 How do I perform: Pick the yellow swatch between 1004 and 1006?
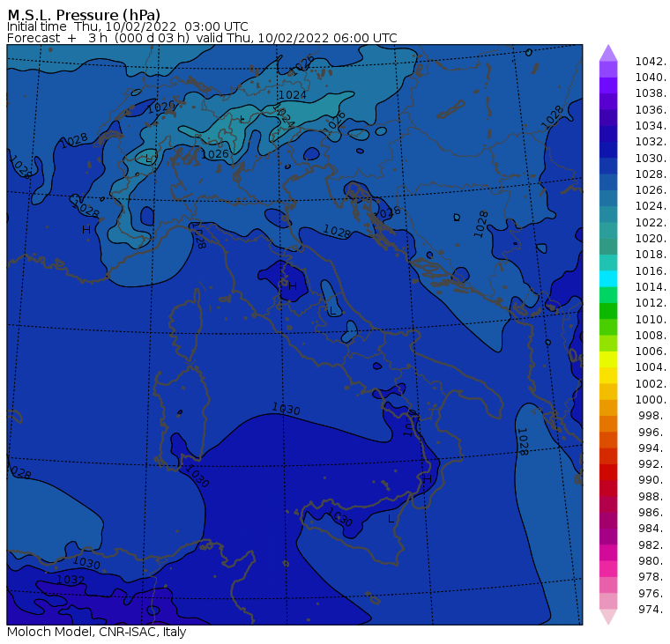point(608,359)
